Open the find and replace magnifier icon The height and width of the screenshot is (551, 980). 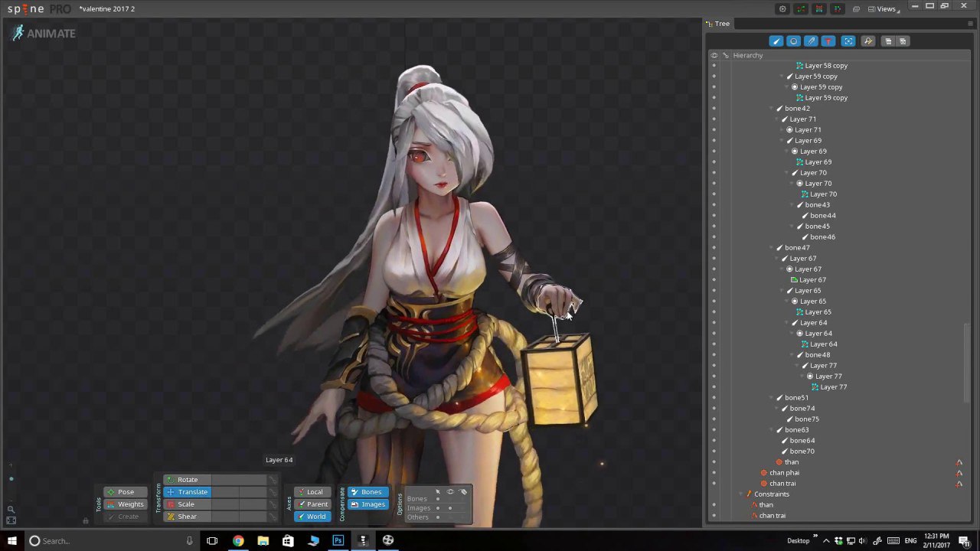click(x=868, y=41)
